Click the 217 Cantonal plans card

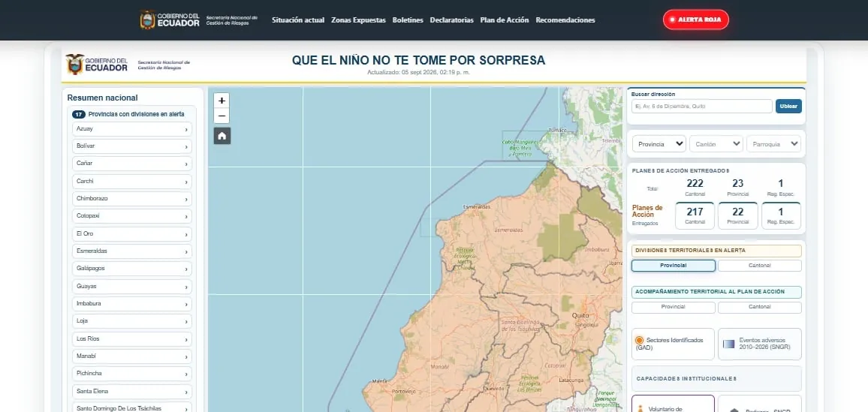coord(695,215)
